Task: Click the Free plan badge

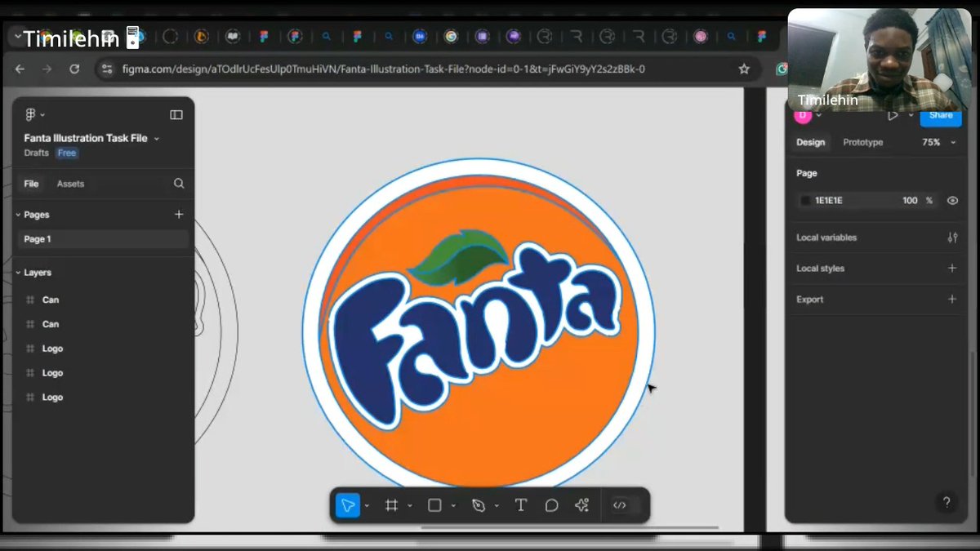Action: click(x=67, y=153)
